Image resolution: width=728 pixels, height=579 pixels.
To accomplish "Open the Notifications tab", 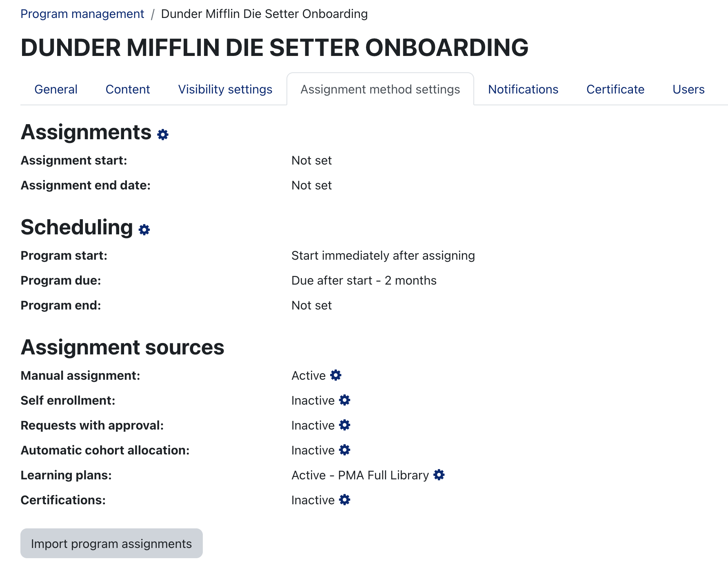I will pyautogui.click(x=523, y=89).
